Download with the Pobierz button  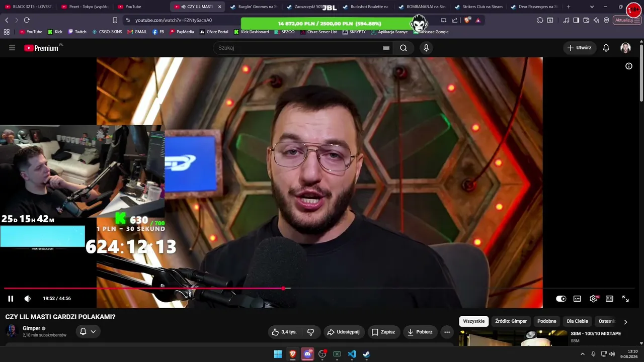(x=420, y=332)
